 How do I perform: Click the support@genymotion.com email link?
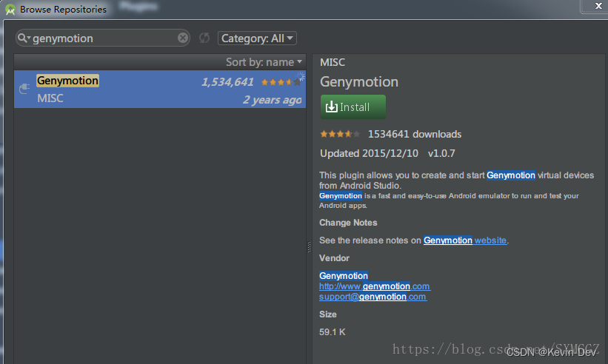373,297
